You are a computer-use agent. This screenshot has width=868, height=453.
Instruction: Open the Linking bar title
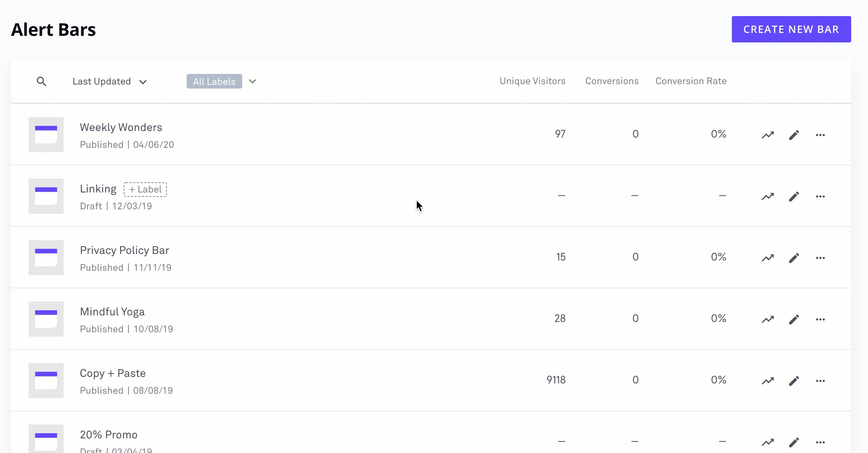point(98,189)
